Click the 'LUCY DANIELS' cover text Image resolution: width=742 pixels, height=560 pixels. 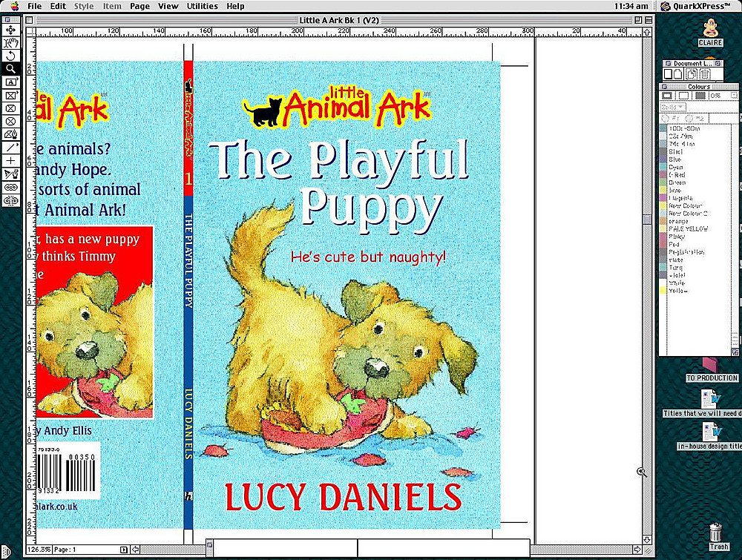click(x=343, y=497)
